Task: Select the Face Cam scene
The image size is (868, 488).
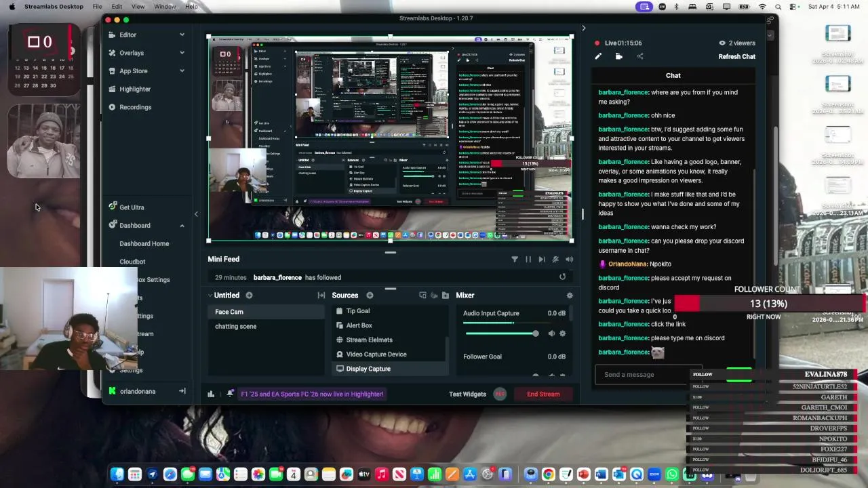Action: pyautogui.click(x=265, y=312)
